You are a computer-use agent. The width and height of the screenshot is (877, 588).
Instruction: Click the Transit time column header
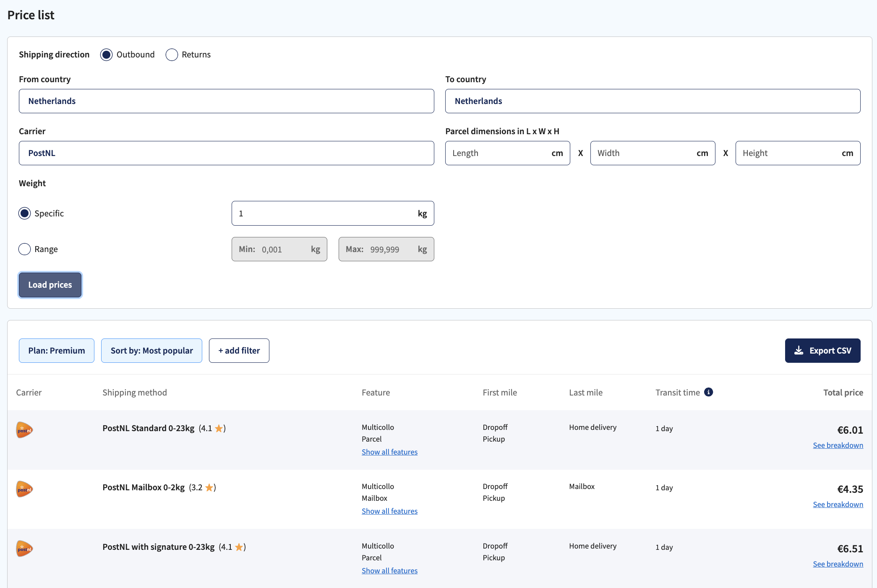tap(678, 393)
